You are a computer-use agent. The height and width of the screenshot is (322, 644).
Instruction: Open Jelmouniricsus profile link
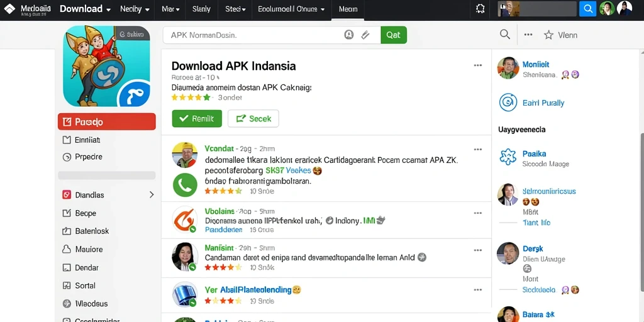pos(549,191)
